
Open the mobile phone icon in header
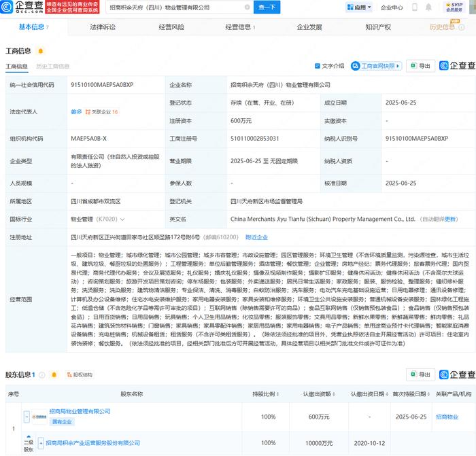coord(415,7)
